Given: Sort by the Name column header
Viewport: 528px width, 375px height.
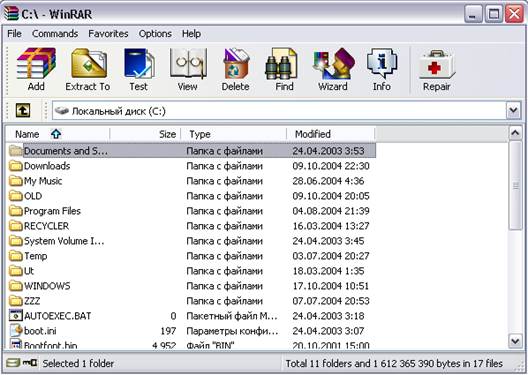Looking at the screenshot, I should pyautogui.click(x=58, y=134).
